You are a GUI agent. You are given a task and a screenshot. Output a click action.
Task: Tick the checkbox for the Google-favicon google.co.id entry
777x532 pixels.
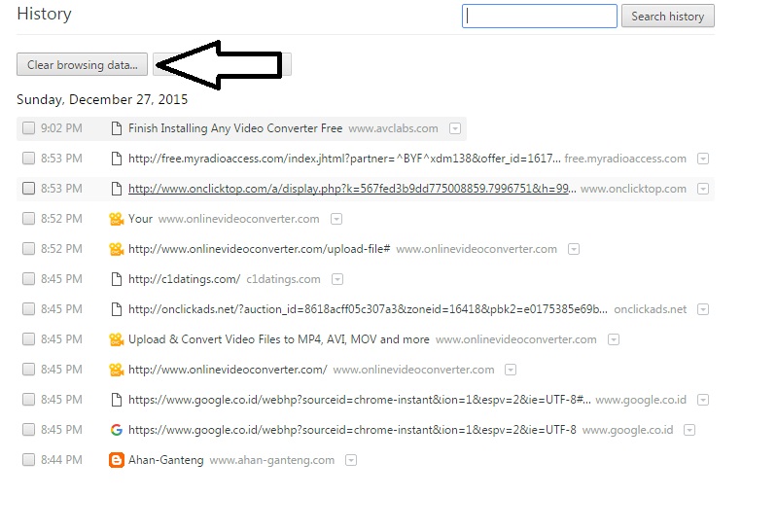coord(29,430)
